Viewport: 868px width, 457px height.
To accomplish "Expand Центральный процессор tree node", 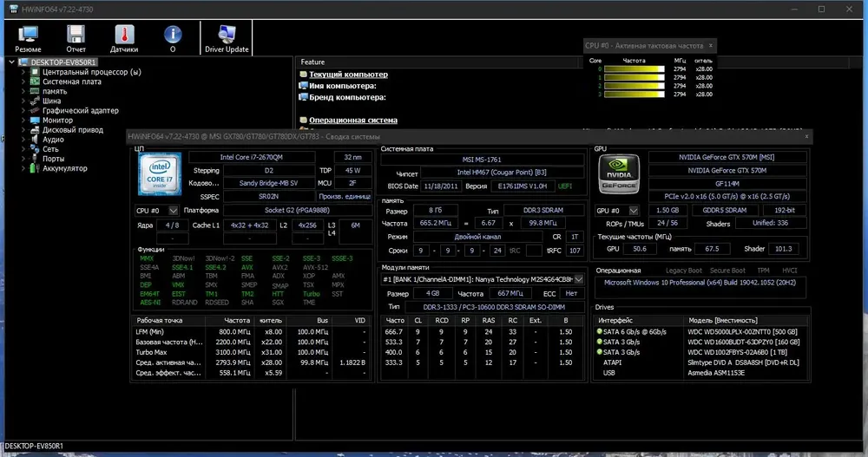I will point(23,72).
